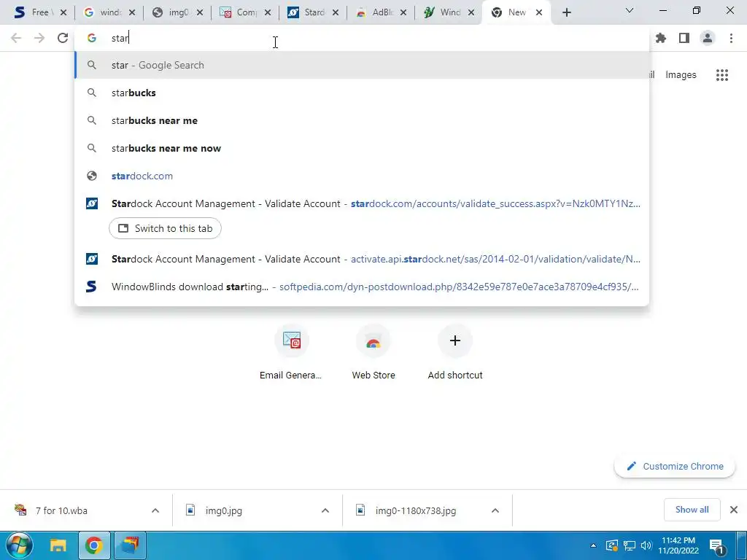
Task: Open the Windows Start menu orb
Action: click(x=19, y=545)
